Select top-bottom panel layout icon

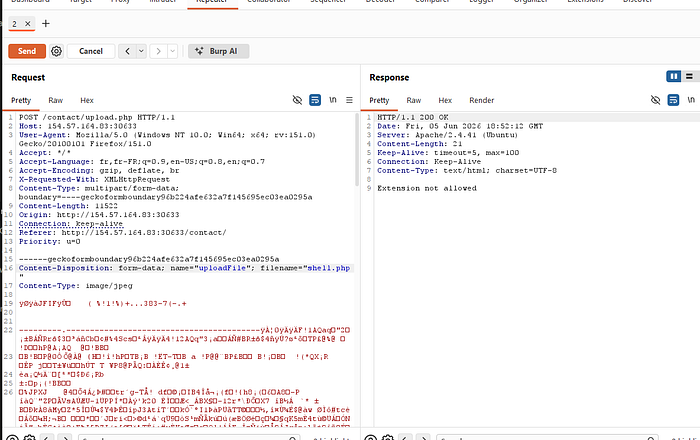tap(689, 76)
